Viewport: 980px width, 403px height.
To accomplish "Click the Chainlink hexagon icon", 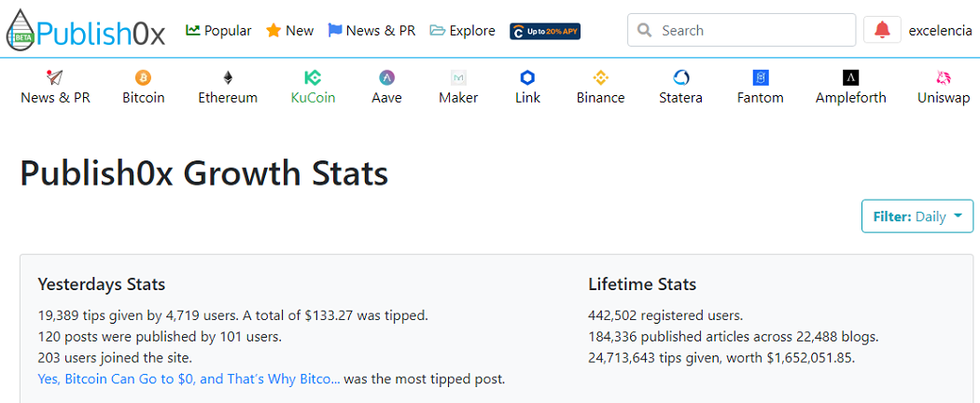I will click(527, 77).
